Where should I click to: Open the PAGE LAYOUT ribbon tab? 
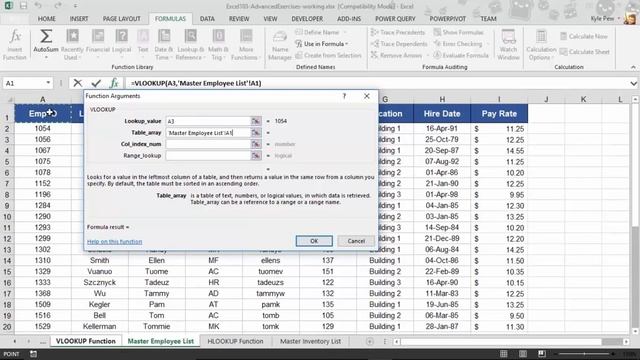coord(122,19)
